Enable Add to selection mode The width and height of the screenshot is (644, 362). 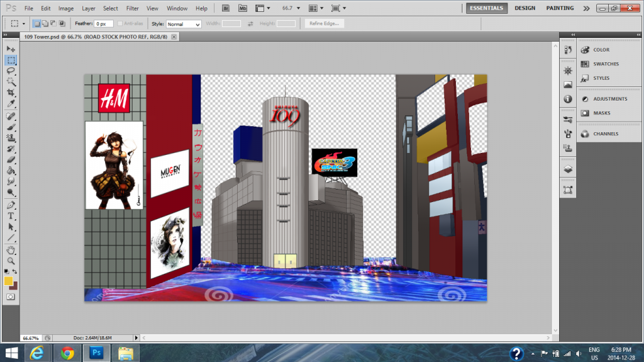45,23
